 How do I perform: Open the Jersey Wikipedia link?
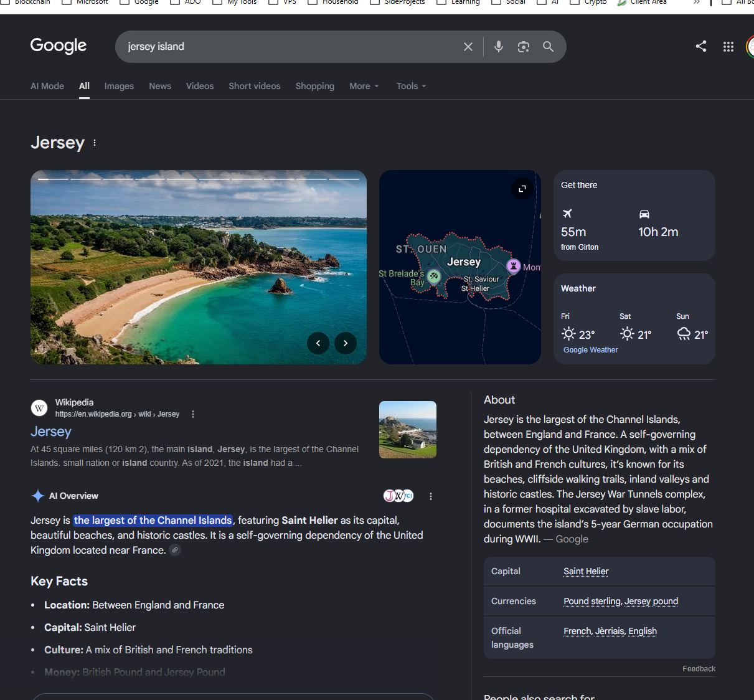coord(51,432)
